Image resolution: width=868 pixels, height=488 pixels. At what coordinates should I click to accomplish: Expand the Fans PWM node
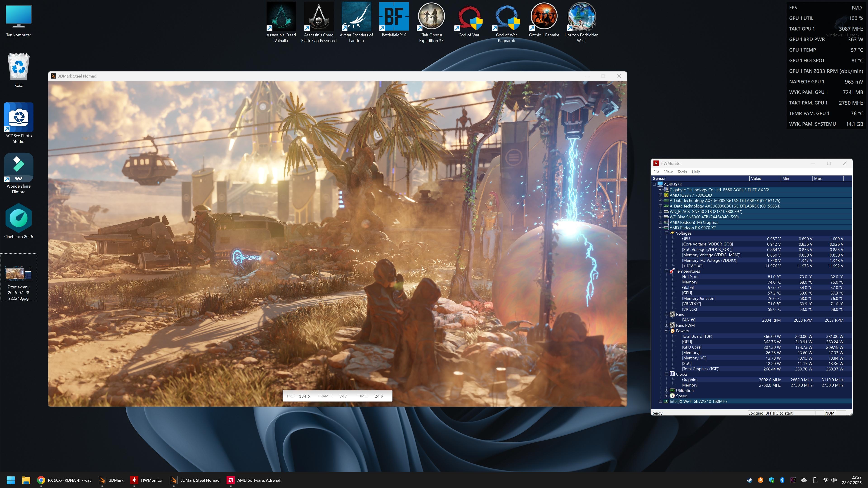(666, 325)
